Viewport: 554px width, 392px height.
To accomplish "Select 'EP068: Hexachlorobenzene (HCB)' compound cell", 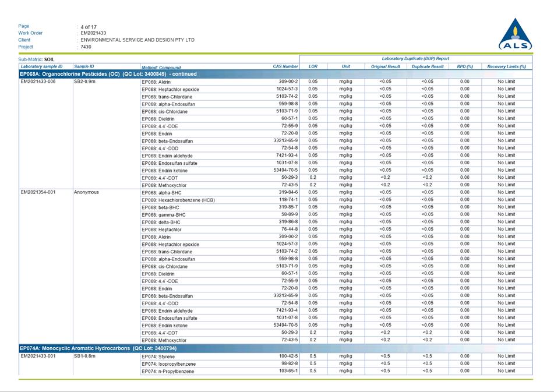I will [x=178, y=200].
